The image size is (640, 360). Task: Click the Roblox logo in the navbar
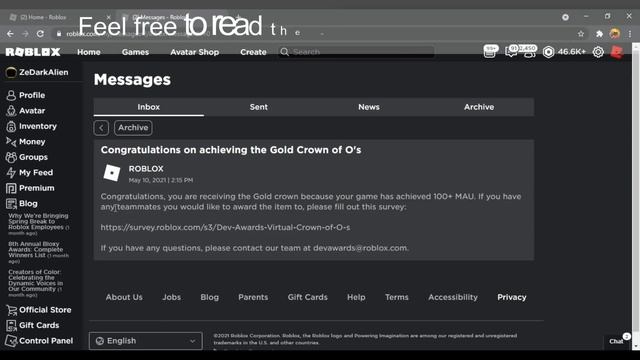click(x=33, y=52)
